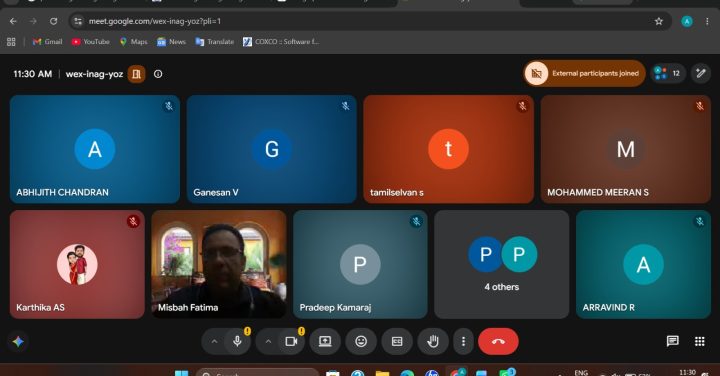The height and width of the screenshot is (376, 720).
Task: Select Misbah Fatima's video tile
Action: 219,264
